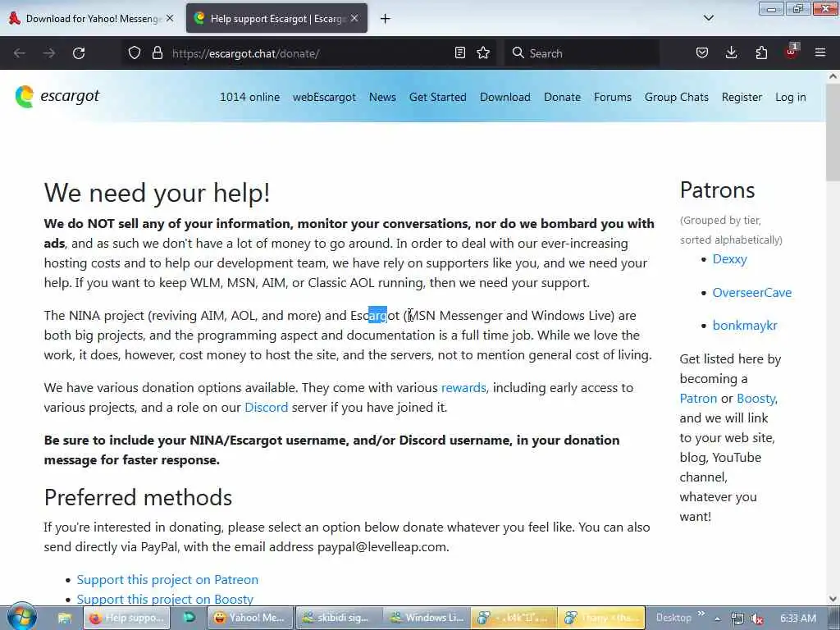This screenshot has width=840, height=630.
Task: Click the red extension icon with the badge
Action: point(792,52)
